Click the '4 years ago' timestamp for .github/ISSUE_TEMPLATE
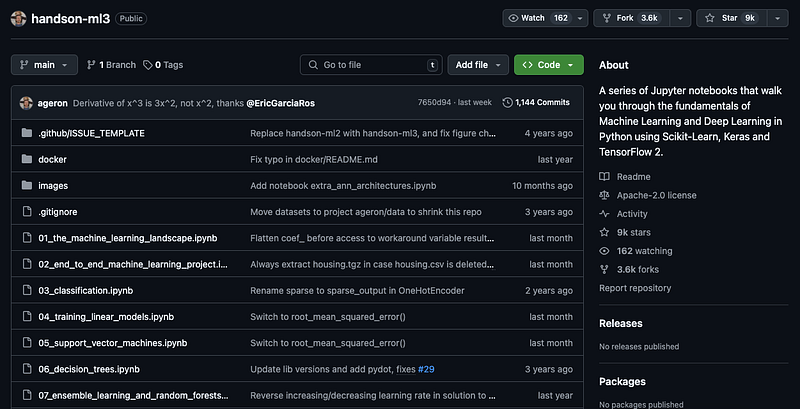Viewport: 800px width, 409px height. coord(548,133)
